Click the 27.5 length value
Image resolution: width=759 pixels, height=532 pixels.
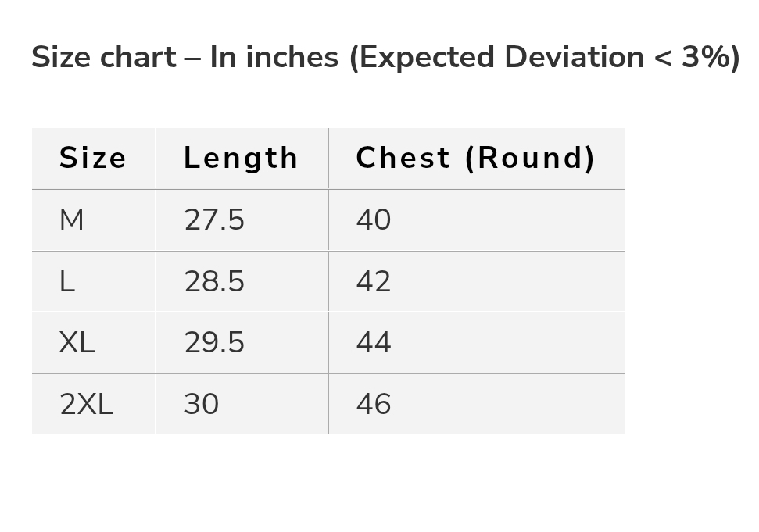click(x=214, y=220)
